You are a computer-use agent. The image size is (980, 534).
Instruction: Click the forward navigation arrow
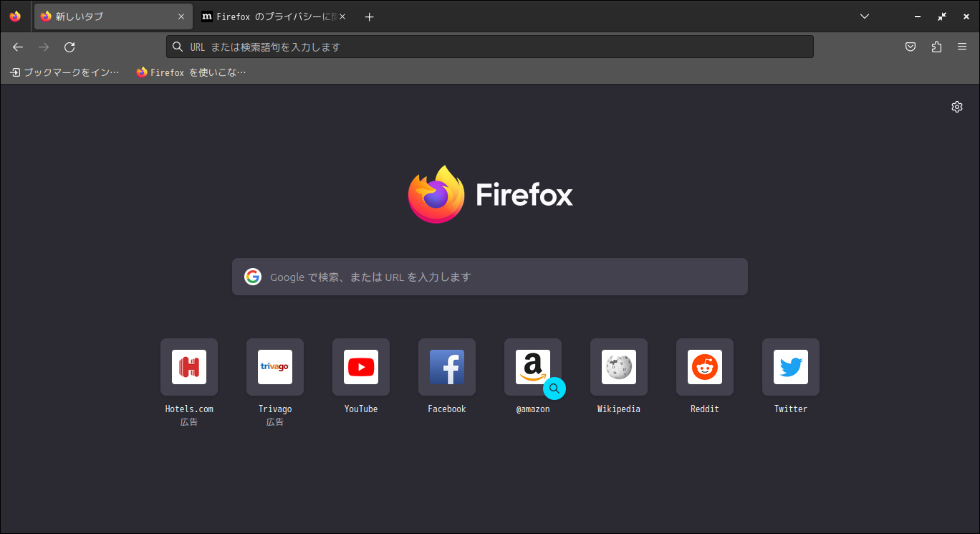44,47
